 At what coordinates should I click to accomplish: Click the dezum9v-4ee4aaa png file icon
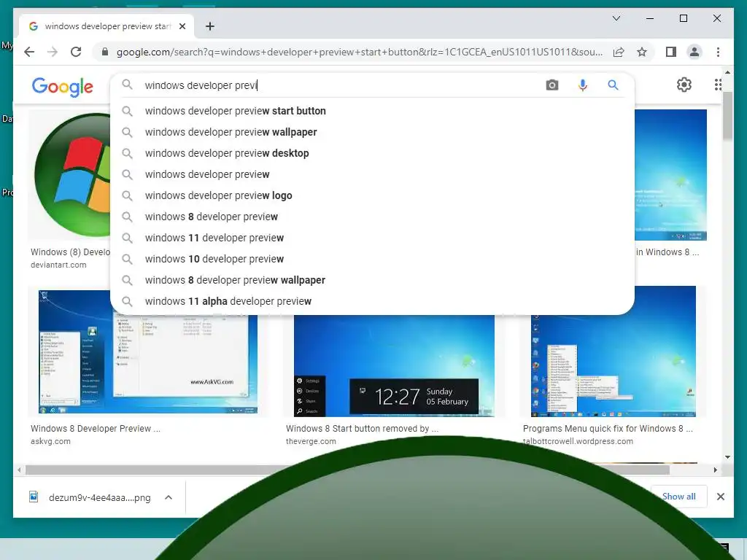(34, 497)
